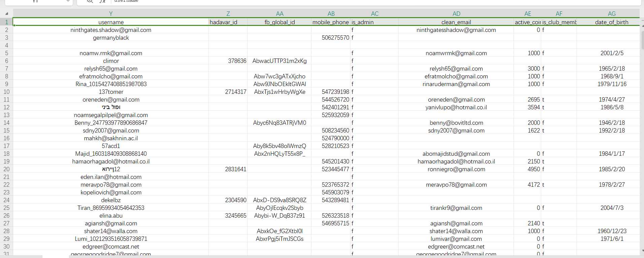644x258 pixels.
Task: Select hadavar_id 2714317 cell
Action: 228,92
